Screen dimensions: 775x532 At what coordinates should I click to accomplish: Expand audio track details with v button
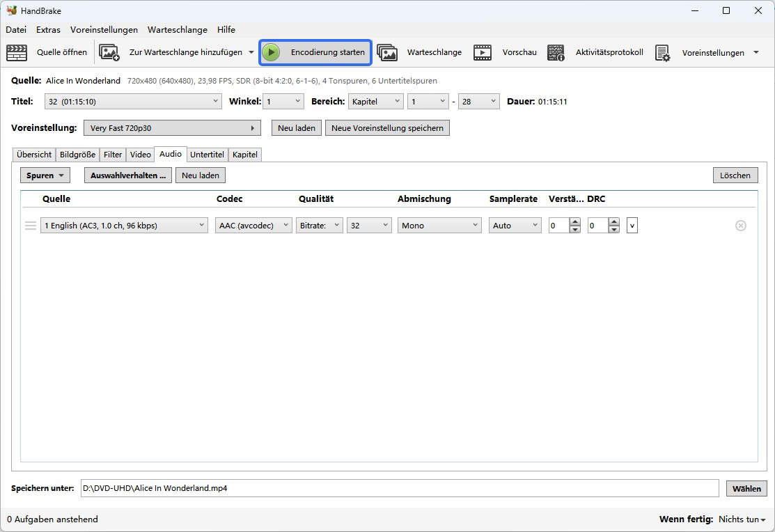pos(632,226)
